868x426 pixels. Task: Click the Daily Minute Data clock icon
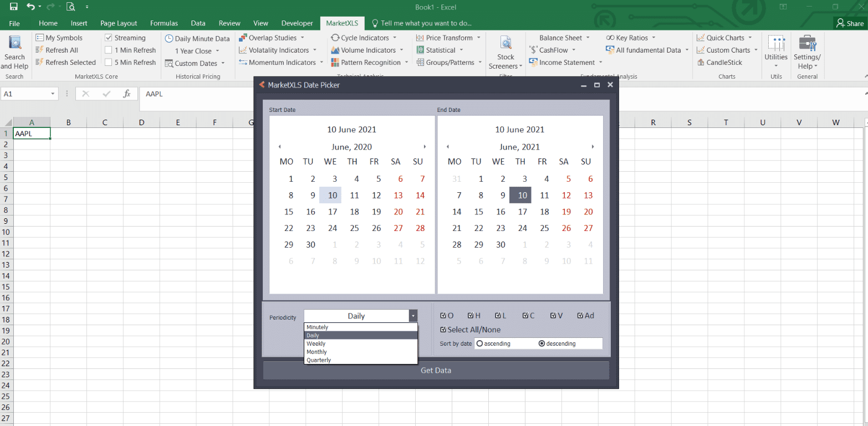(x=169, y=39)
